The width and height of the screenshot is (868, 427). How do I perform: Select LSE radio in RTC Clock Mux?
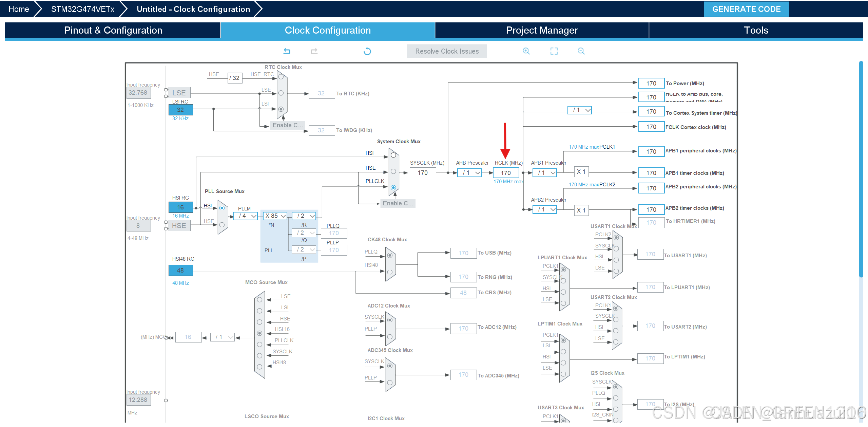tap(281, 93)
